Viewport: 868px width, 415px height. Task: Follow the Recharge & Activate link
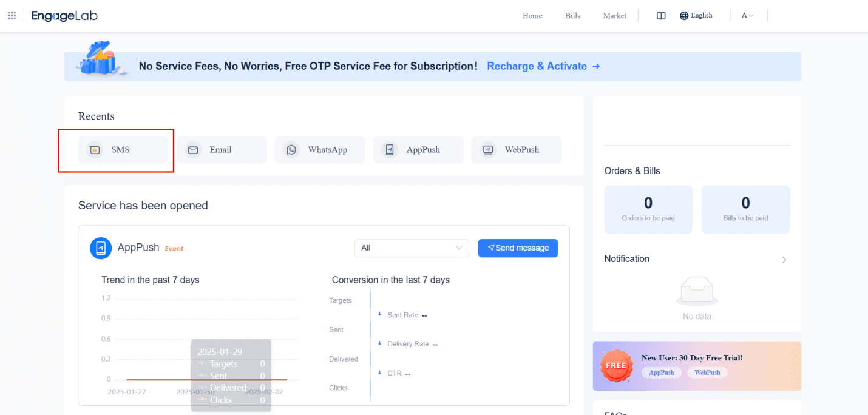coord(543,66)
